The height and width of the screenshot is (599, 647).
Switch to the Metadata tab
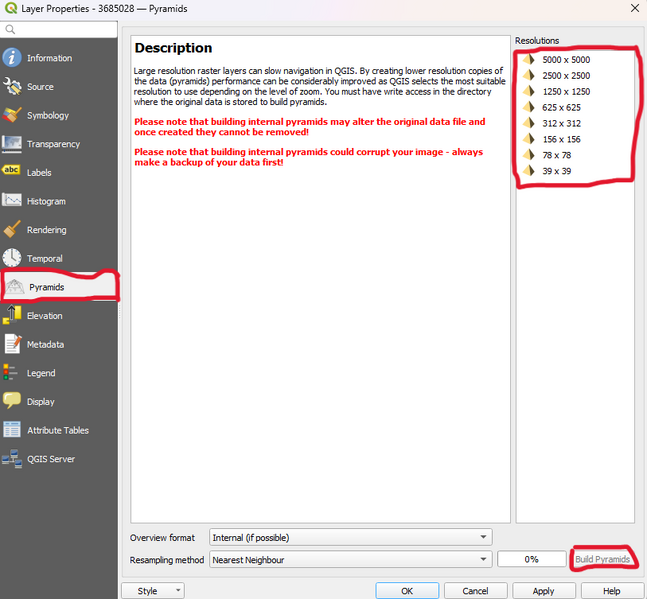[59, 344]
